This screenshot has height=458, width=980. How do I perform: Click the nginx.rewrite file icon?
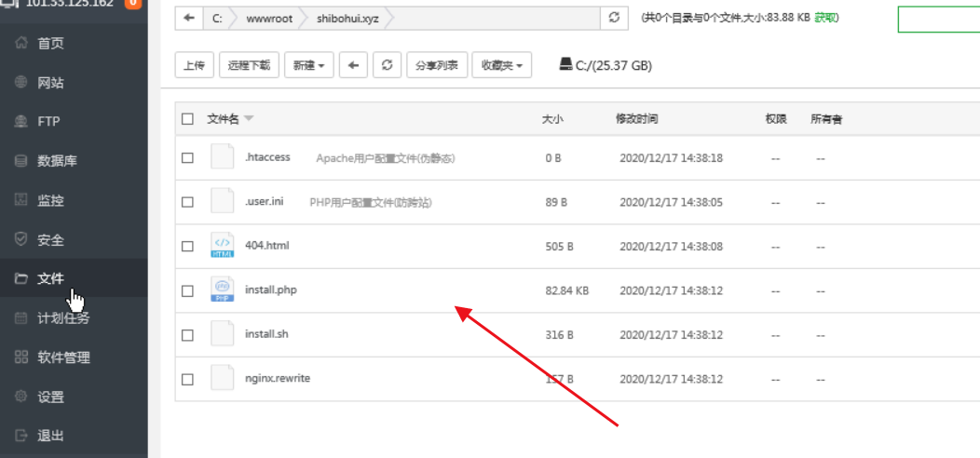(x=223, y=378)
